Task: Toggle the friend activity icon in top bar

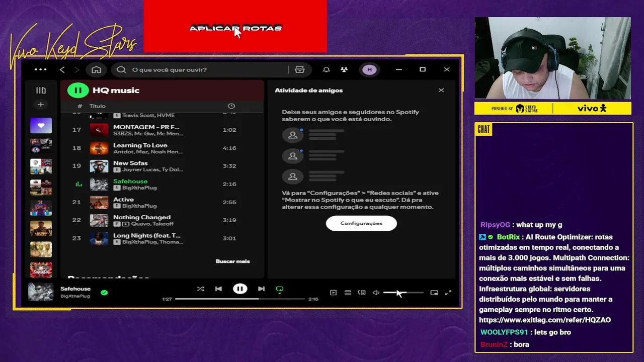Action: pyautogui.click(x=344, y=69)
